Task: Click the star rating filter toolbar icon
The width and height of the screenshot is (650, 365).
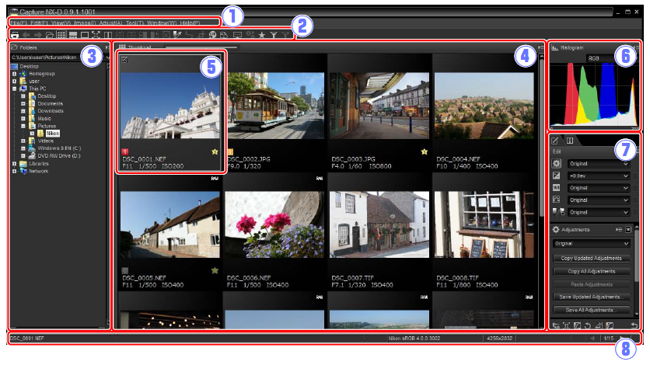Action: click(262, 35)
